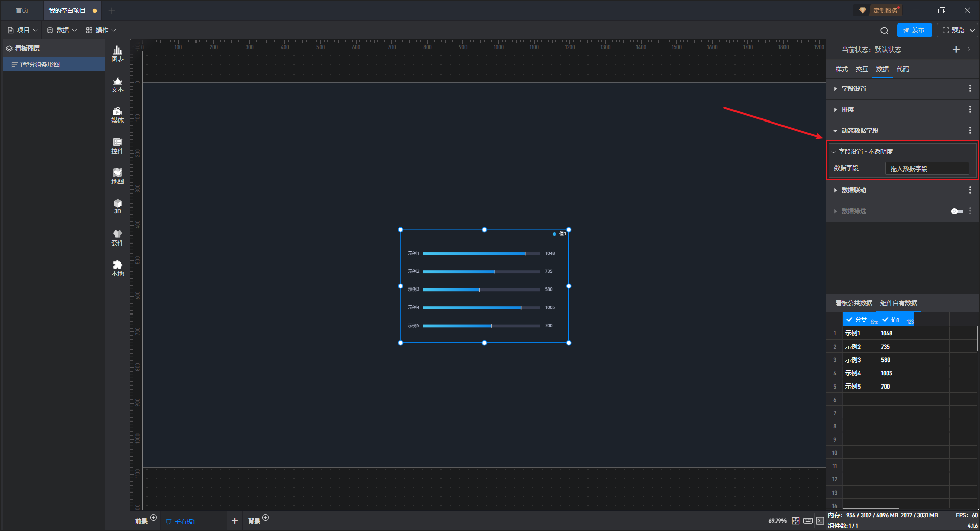Select the T型分组条形图 layer
Viewport: 980px width, 531px height.
click(x=54, y=65)
